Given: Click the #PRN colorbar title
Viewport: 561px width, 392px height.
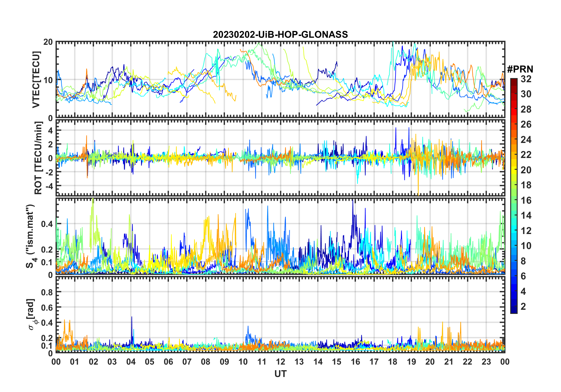Looking at the screenshot, I should [x=520, y=69].
